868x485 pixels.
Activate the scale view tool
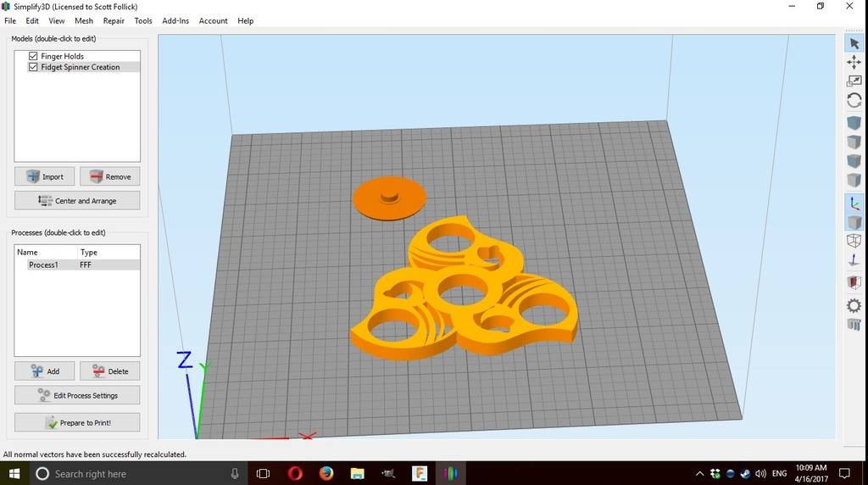[x=854, y=81]
